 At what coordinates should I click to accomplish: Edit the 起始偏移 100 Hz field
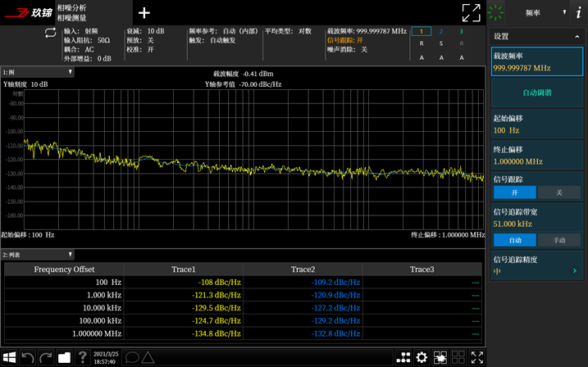[537, 125]
